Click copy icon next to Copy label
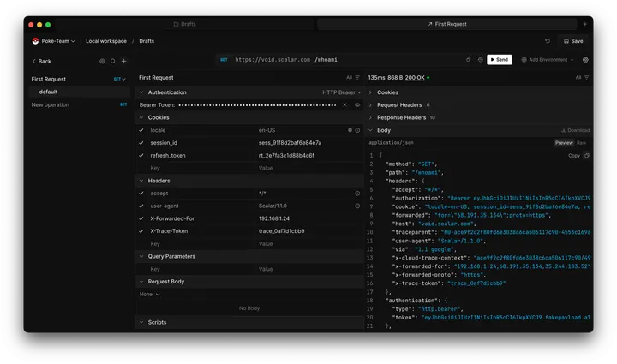This screenshot has width=617, height=364. point(587,155)
